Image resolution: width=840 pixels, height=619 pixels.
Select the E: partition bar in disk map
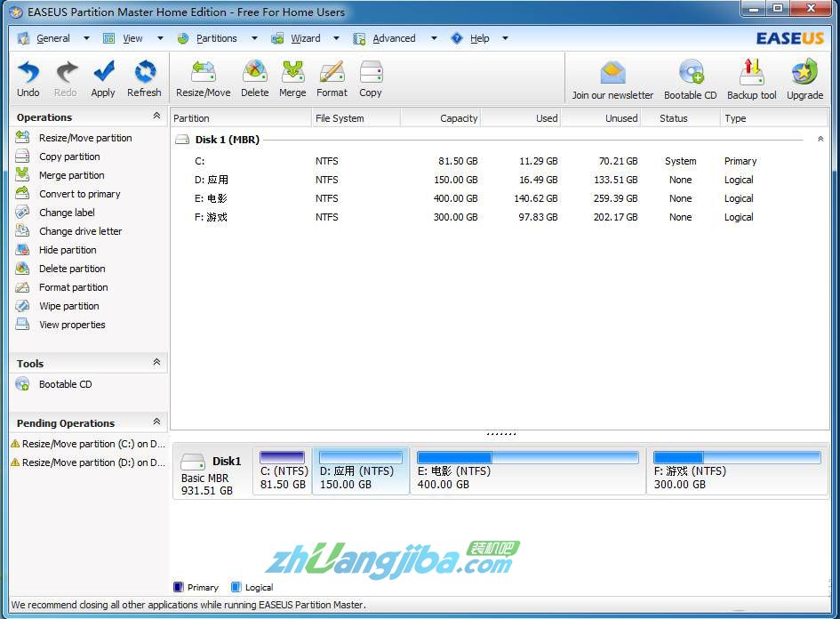point(527,471)
